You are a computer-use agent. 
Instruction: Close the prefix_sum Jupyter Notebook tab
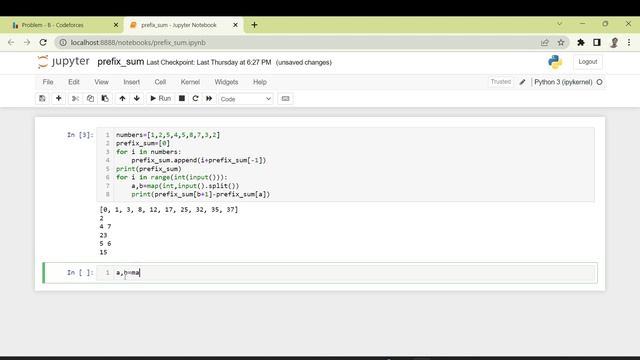point(236,25)
